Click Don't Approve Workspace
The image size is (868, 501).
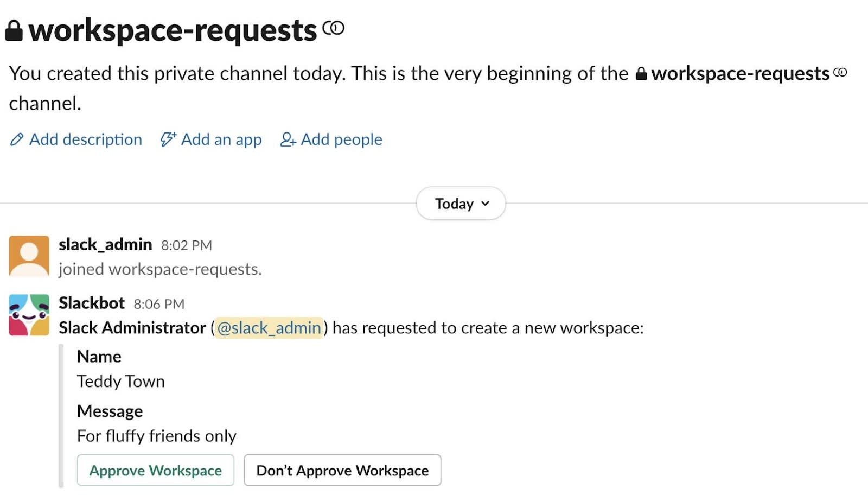[x=342, y=470]
